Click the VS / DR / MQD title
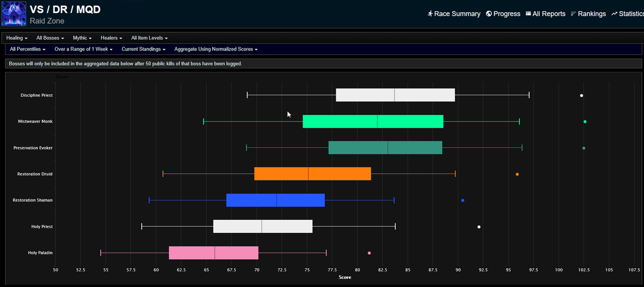 65,10
